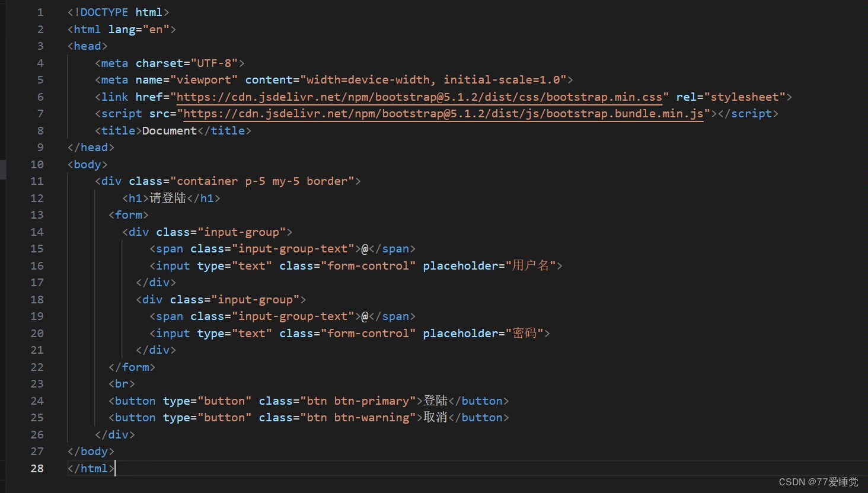Click the "btn btn-warning" class value
Image resolution: width=868 pixels, height=493 pixels.
click(358, 417)
